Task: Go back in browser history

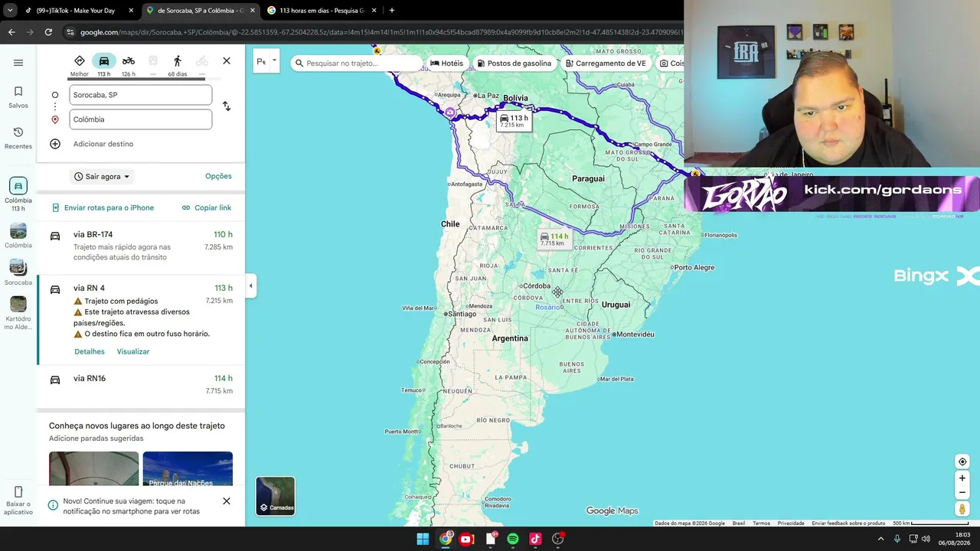Action: click(x=11, y=32)
